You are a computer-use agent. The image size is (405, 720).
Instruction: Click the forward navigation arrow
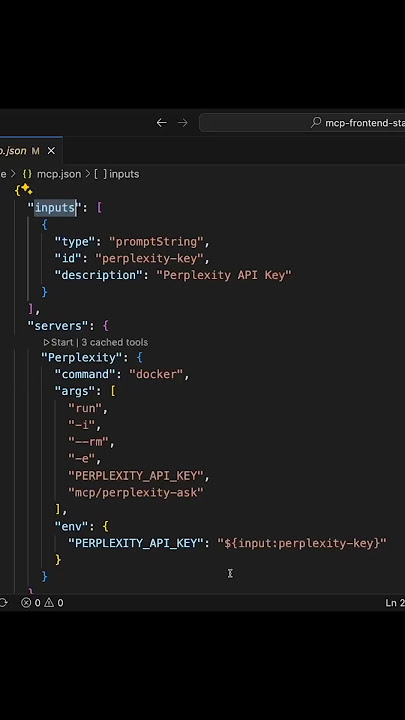(x=183, y=123)
